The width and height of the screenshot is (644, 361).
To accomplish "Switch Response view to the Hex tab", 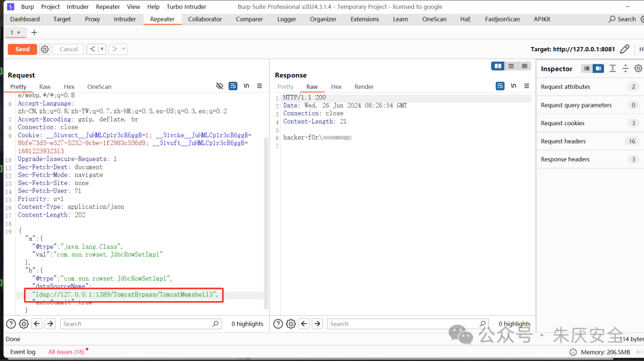I will click(336, 87).
